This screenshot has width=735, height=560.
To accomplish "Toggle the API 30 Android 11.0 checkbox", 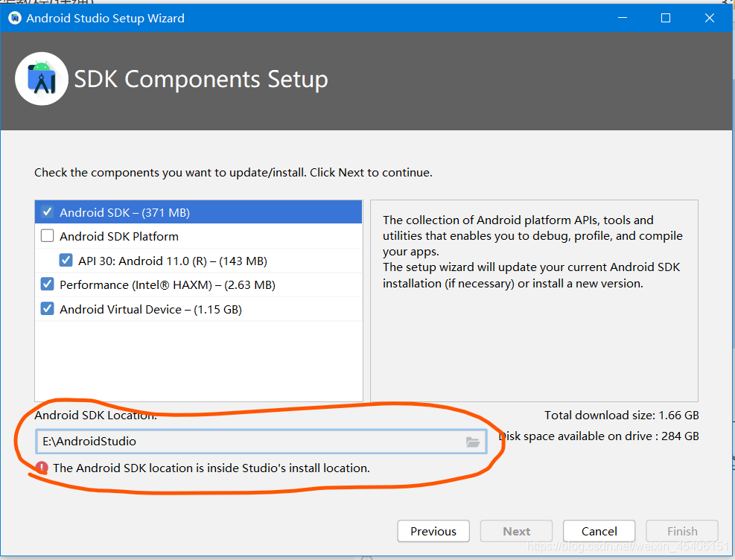I will [66, 261].
